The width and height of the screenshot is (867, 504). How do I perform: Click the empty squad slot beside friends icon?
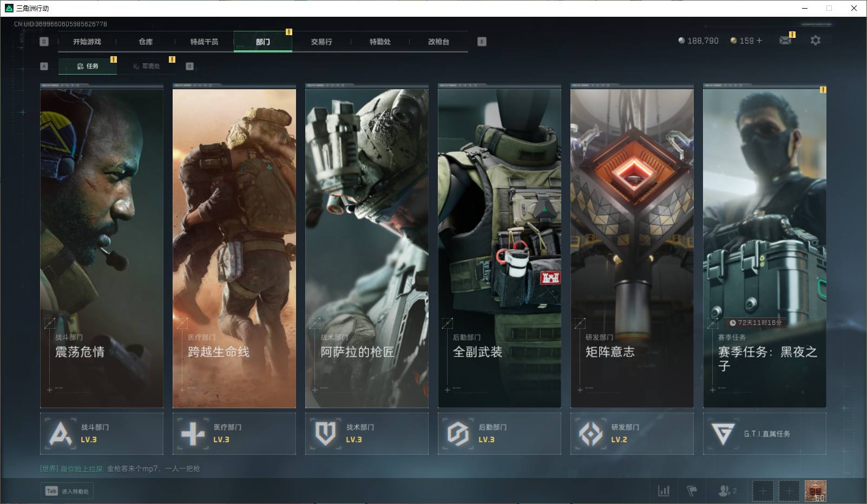click(x=763, y=491)
